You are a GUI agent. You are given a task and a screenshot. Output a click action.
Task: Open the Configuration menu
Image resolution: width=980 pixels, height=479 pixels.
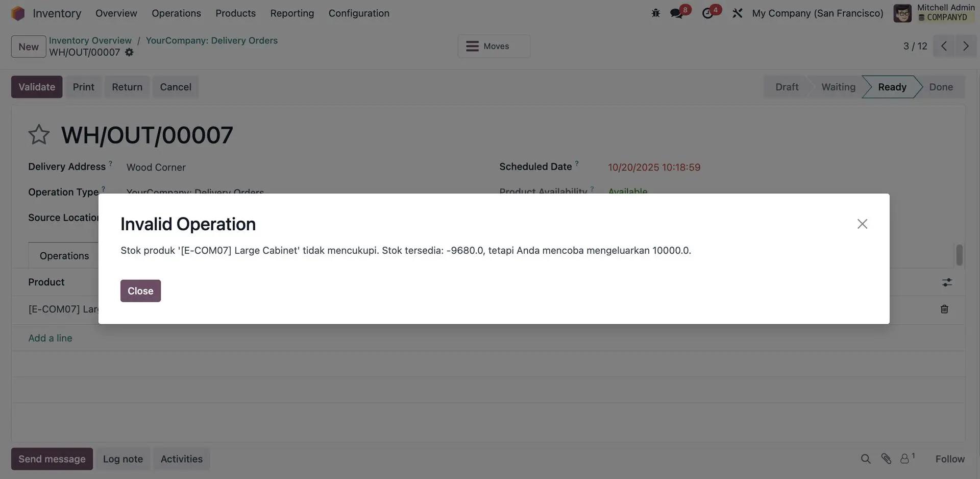(x=359, y=13)
